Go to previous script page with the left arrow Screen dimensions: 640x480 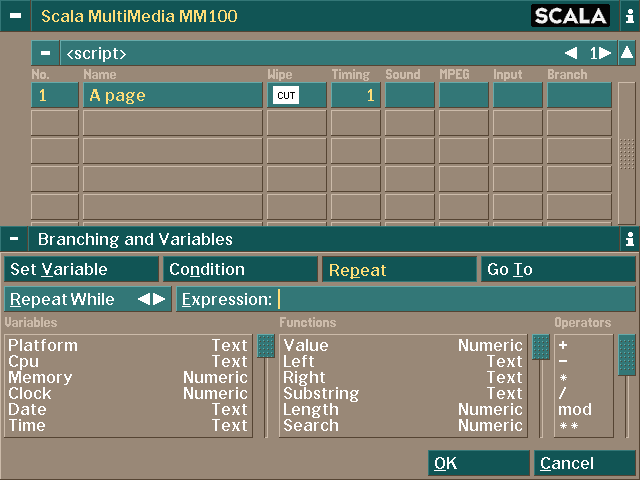click(571, 53)
